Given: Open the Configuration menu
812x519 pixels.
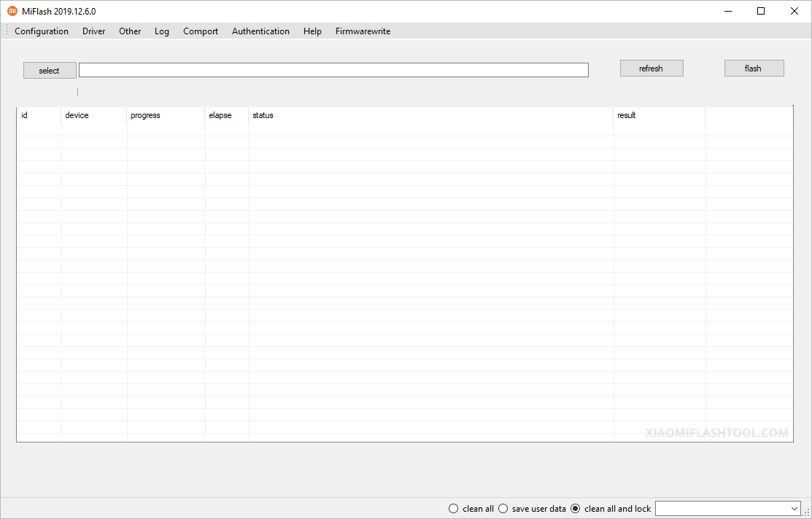Looking at the screenshot, I should pos(42,31).
